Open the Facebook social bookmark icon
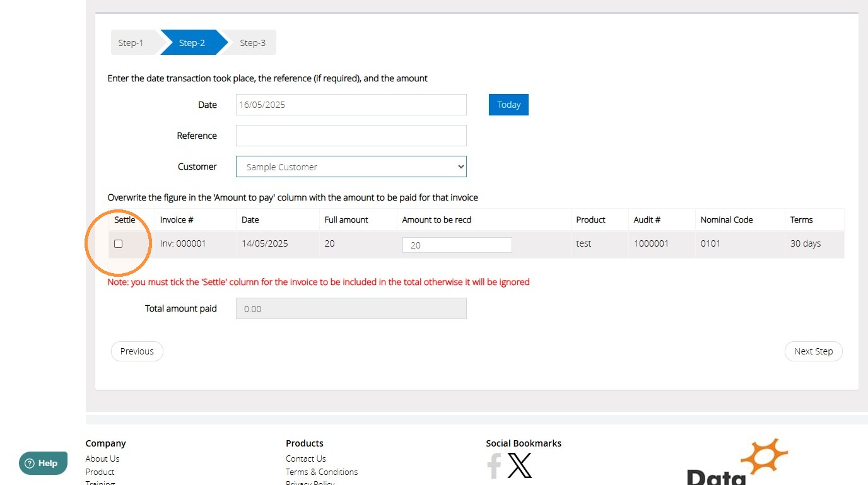The width and height of the screenshot is (868, 485). click(x=494, y=465)
